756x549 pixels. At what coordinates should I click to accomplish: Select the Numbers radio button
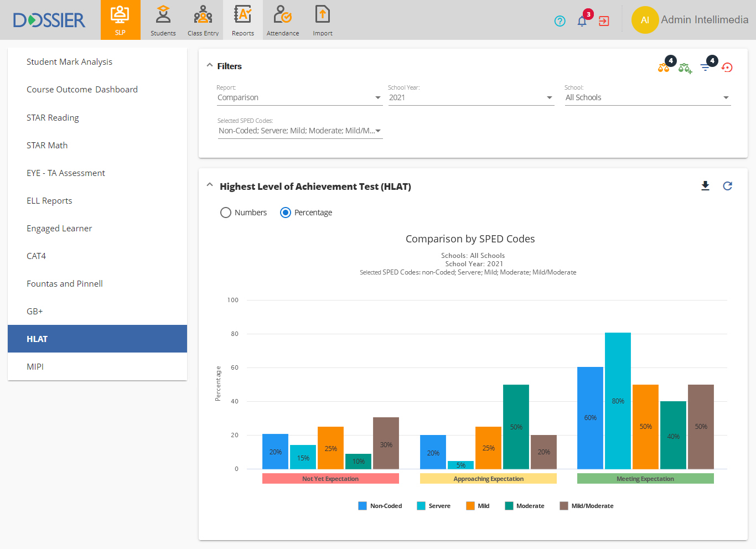point(226,213)
